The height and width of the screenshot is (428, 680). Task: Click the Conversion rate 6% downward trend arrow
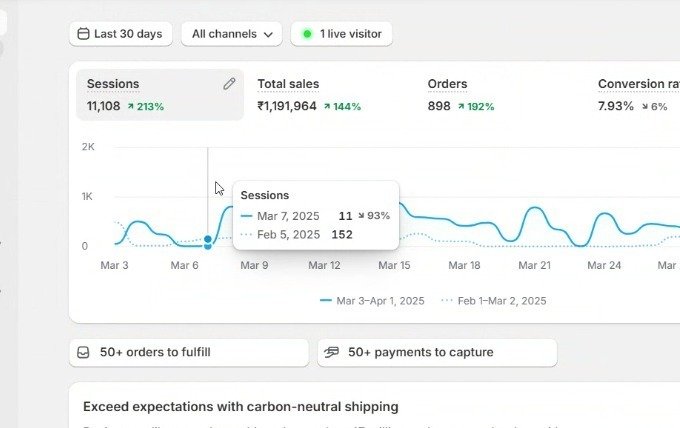click(x=645, y=106)
